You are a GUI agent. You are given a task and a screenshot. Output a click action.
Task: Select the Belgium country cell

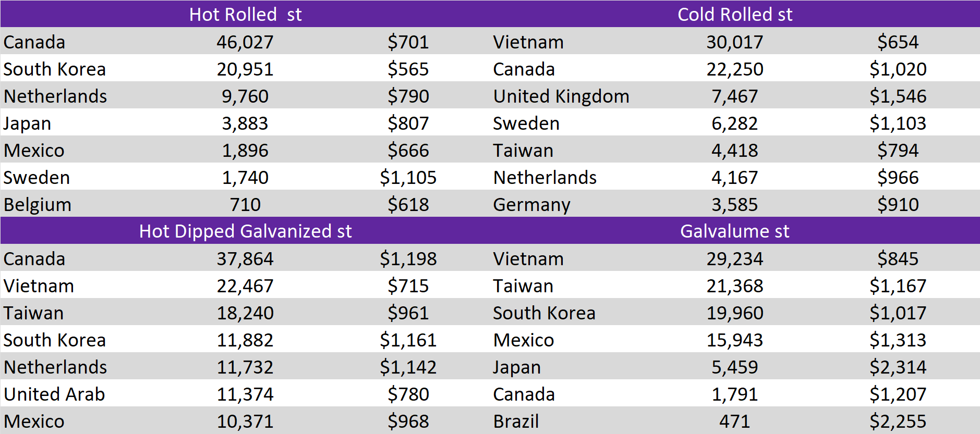(x=38, y=205)
